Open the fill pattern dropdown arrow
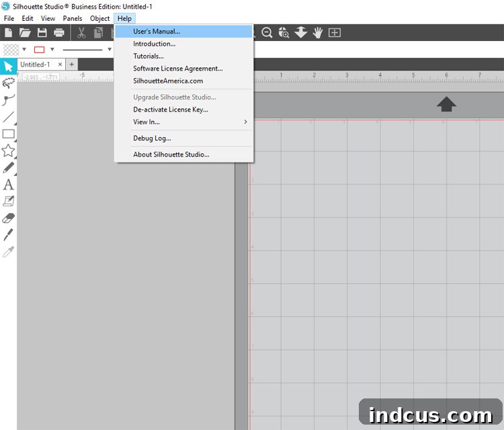This screenshot has width=504, height=430. click(x=24, y=50)
